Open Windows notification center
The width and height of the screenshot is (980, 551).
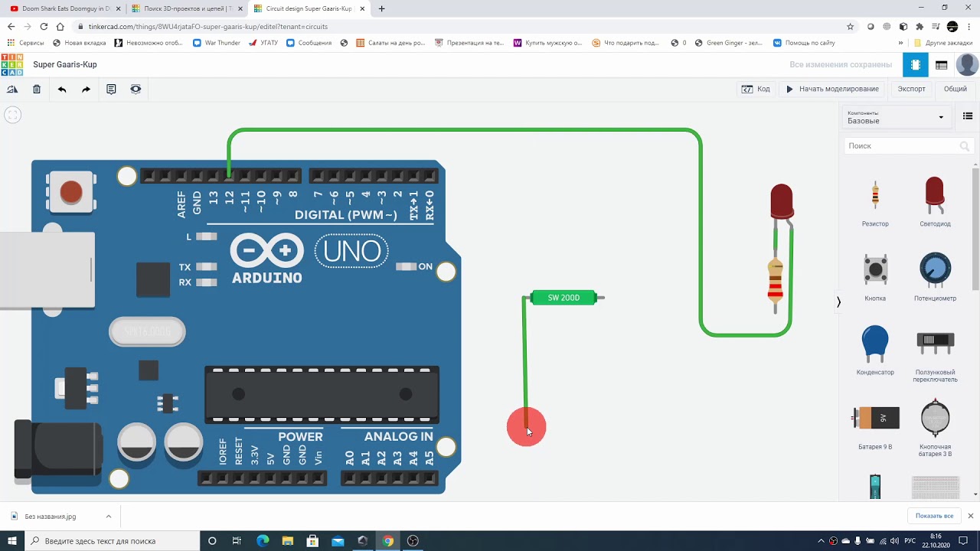(x=963, y=541)
